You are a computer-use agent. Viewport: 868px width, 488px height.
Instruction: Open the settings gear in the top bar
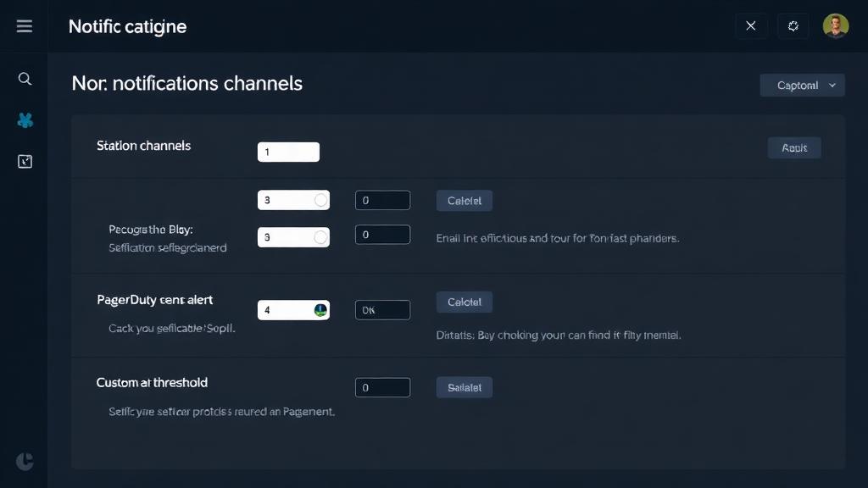(793, 25)
